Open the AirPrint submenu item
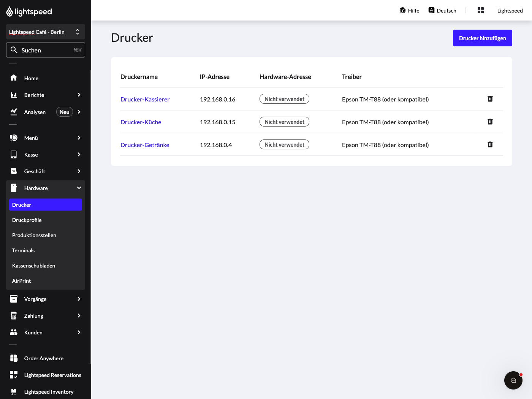Screen dimensions: 532x399 (x=46, y=280)
